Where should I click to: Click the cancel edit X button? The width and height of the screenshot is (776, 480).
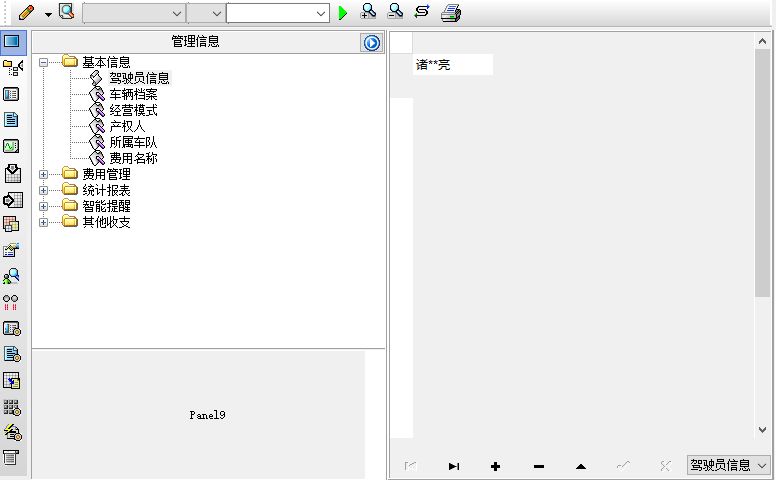coord(665,466)
